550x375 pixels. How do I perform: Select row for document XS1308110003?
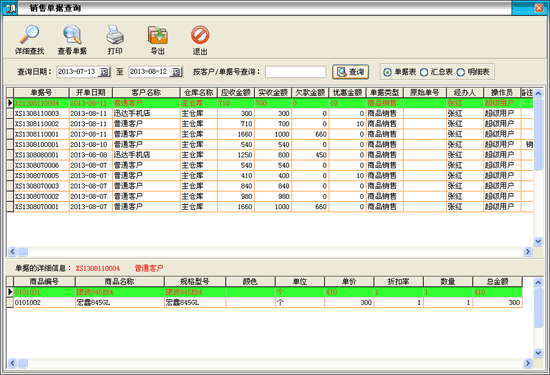pos(269,113)
